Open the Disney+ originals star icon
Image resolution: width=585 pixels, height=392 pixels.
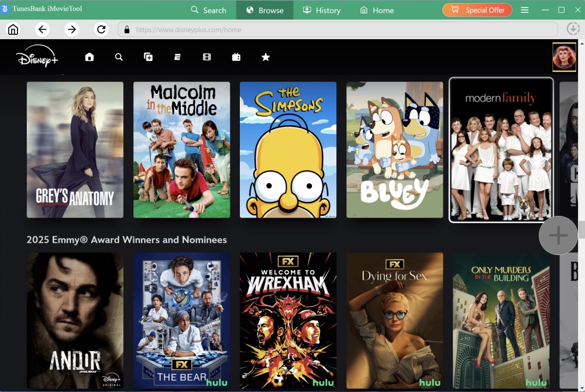click(x=266, y=57)
